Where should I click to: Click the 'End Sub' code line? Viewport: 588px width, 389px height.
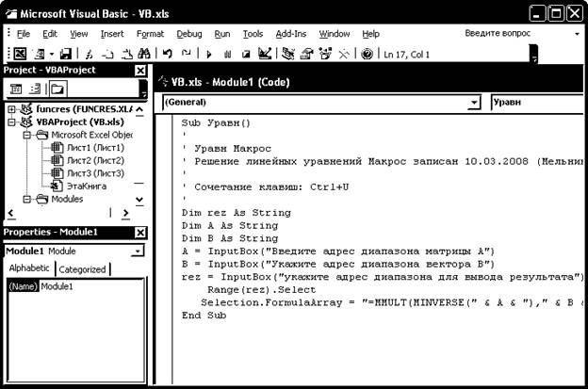[x=204, y=316]
